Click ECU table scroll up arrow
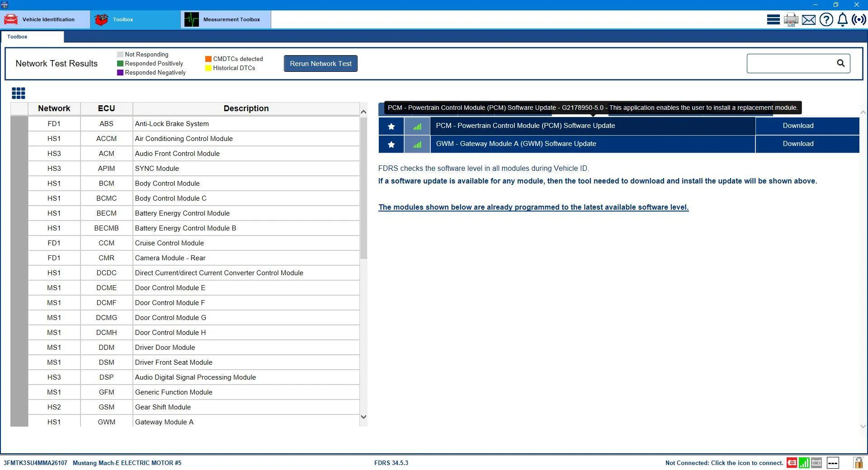Image resolution: width=868 pixels, height=470 pixels. 363,112
